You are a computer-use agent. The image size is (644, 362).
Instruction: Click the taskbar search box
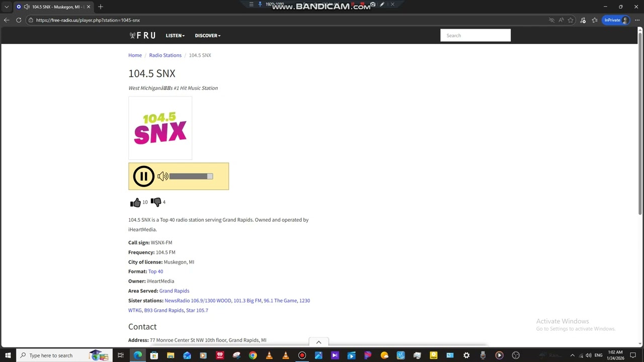tap(63, 355)
